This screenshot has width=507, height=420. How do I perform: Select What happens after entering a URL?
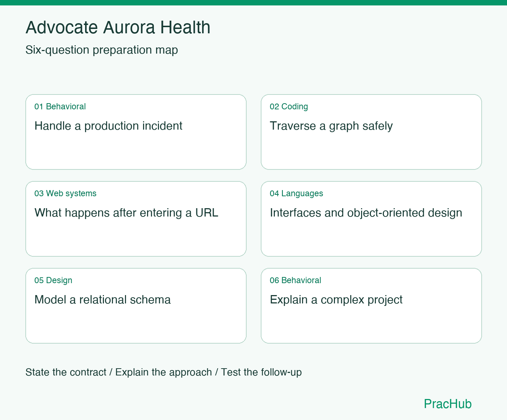point(126,213)
